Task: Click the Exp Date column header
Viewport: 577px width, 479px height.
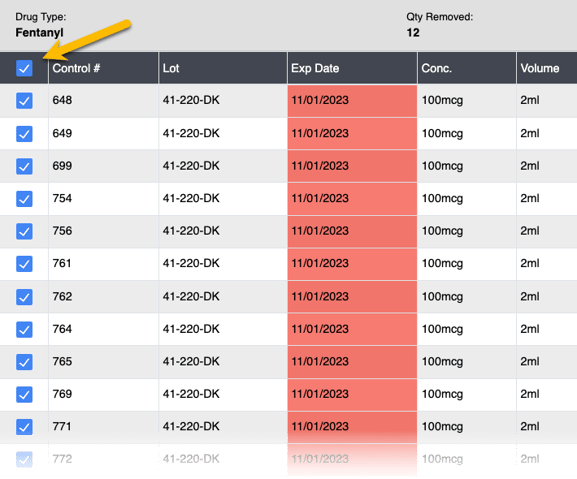Action: [352, 68]
